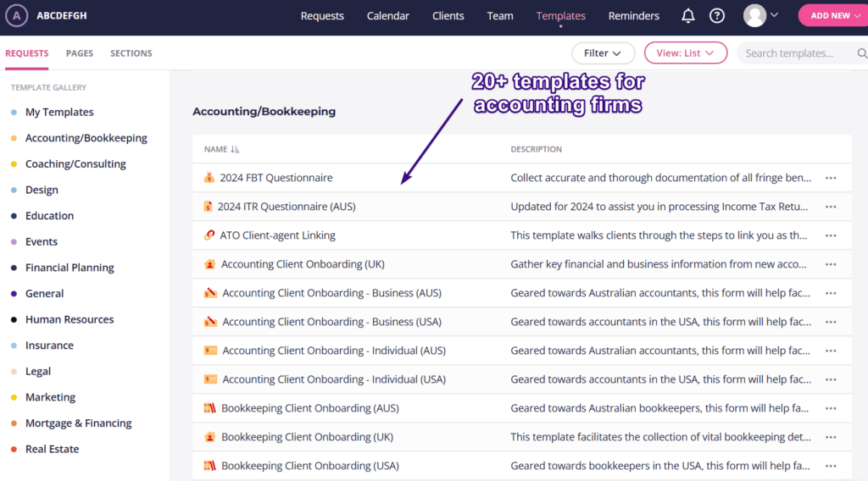The height and width of the screenshot is (481, 868).
Task: Select the Marketing category
Action: [50, 397]
